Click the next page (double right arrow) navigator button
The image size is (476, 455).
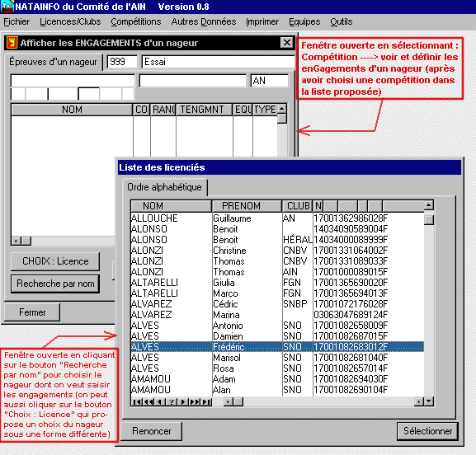point(195,401)
